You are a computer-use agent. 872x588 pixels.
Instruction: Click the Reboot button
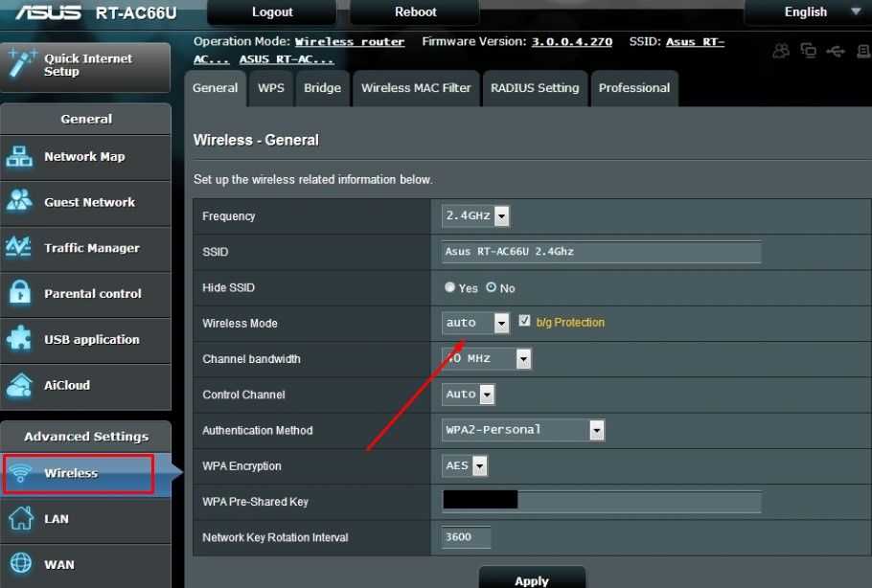(x=416, y=12)
